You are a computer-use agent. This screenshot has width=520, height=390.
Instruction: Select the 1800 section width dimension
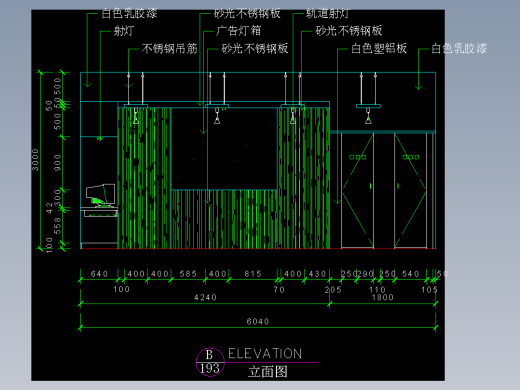click(383, 297)
